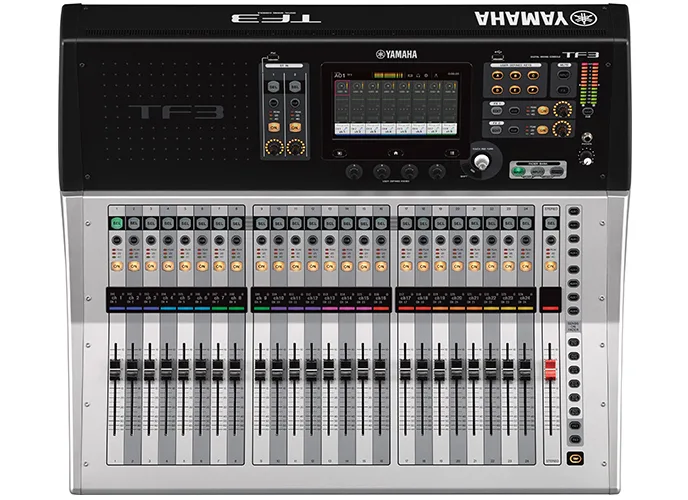The image size is (688, 500).
Task: Select channel 1 with its green SEL key
Action: point(116,224)
